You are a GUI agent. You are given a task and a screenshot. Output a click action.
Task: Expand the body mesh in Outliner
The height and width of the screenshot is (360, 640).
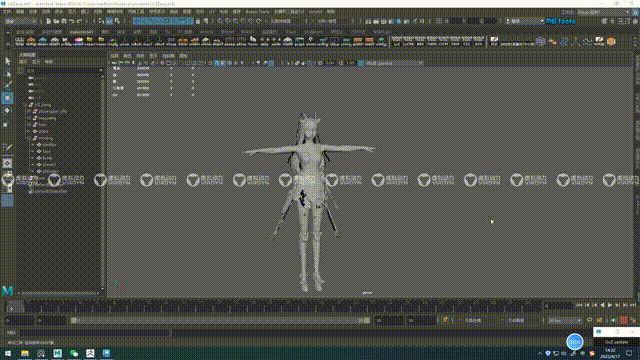[33, 158]
